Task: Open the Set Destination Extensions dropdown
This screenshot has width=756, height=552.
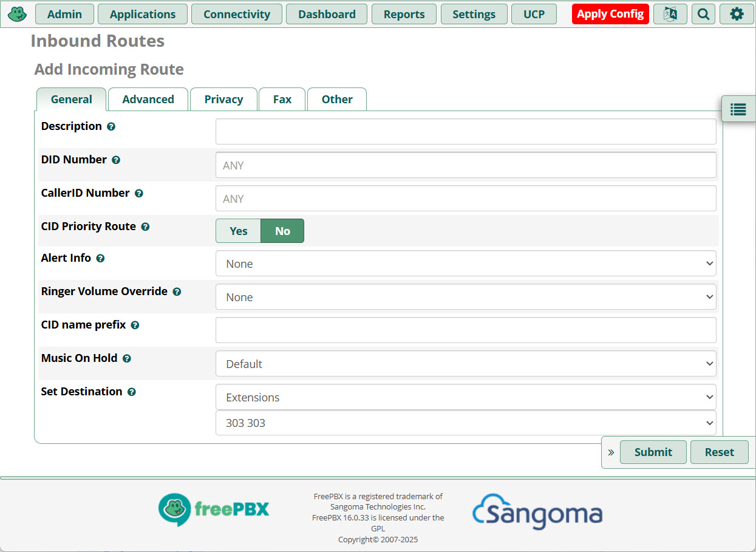Action: pyautogui.click(x=465, y=397)
